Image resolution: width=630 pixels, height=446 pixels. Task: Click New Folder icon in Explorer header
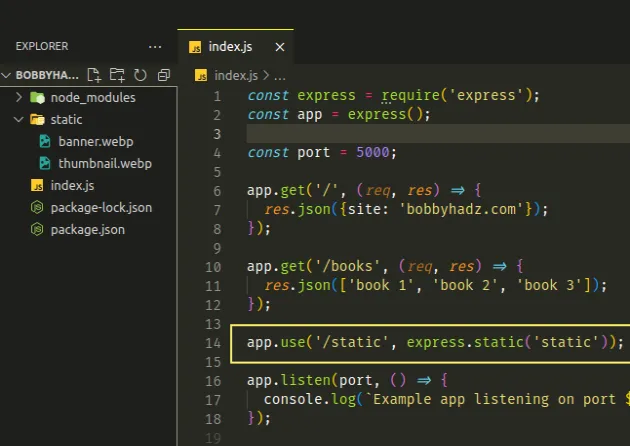pyautogui.click(x=117, y=75)
